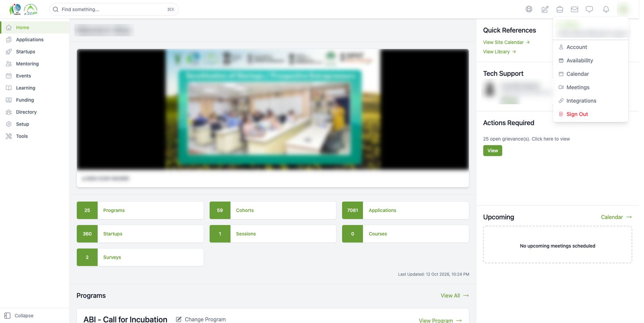Click the Learning book icon
644x323 pixels.
[x=8, y=88]
